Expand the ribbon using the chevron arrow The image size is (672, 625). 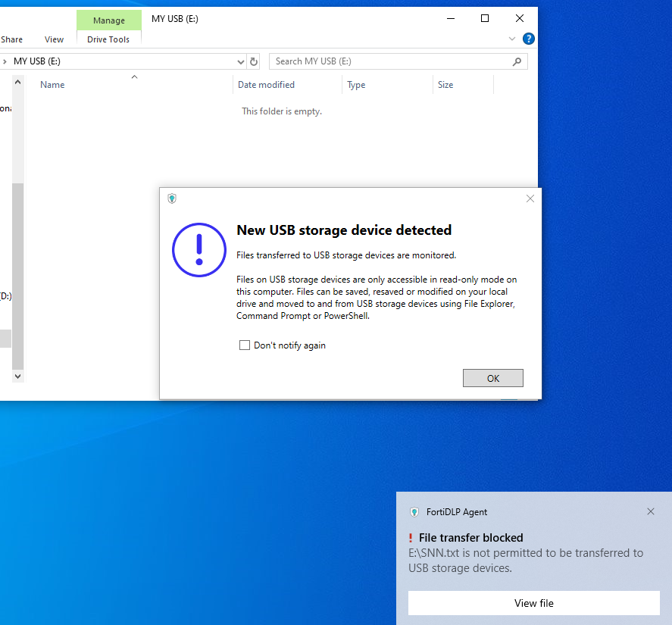point(511,39)
